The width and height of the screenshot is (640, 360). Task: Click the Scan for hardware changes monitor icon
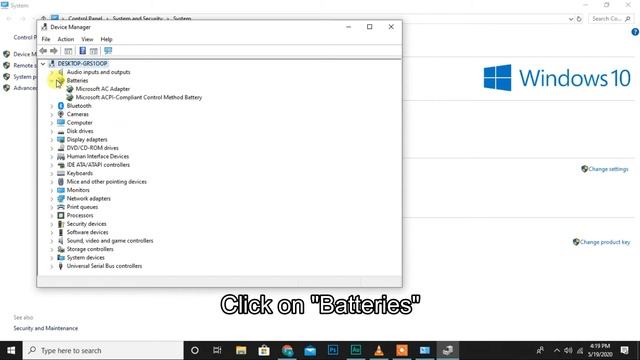108,51
